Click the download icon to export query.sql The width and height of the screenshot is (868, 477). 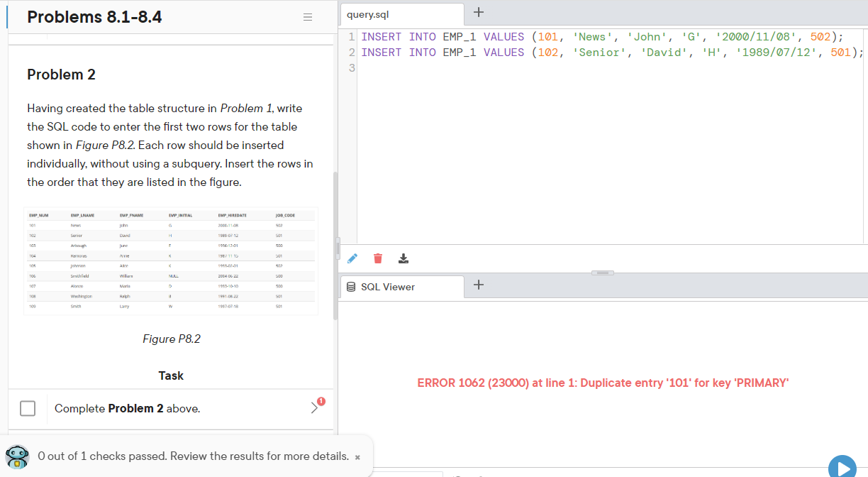click(404, 258)
